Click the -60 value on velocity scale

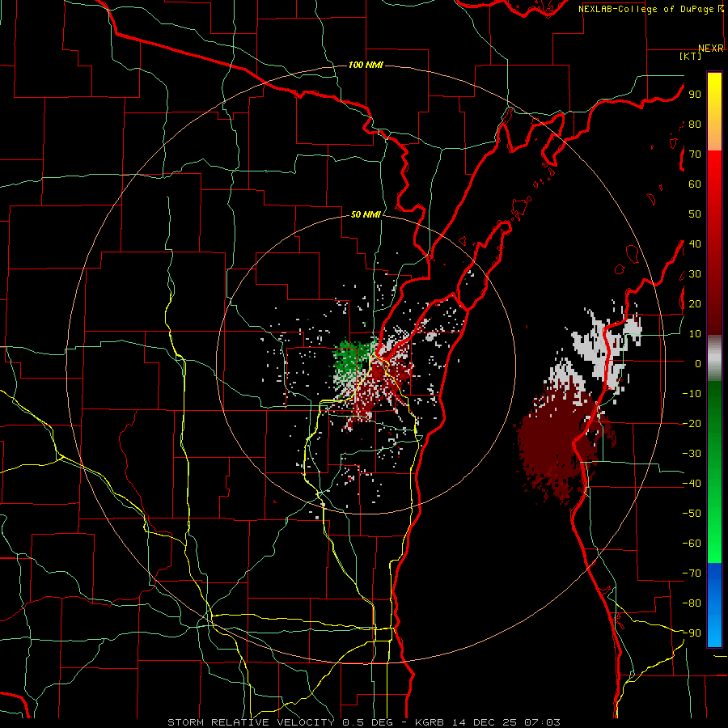coord(692,544)
